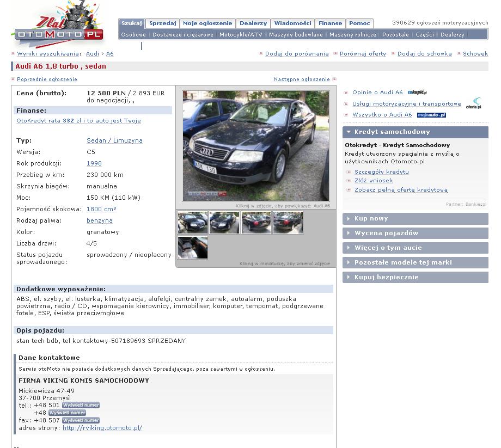Expand Pozostałe modele tej marki panel

[x=416, y=263]
